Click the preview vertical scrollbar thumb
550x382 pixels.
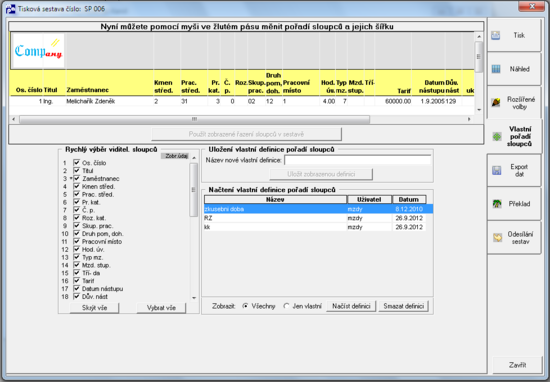(479, 57)
